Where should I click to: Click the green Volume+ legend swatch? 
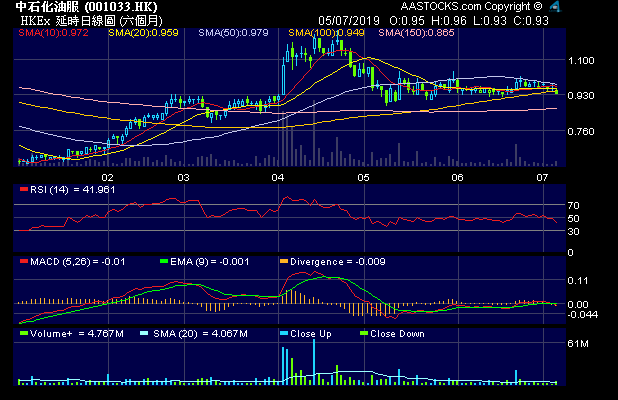24,333
